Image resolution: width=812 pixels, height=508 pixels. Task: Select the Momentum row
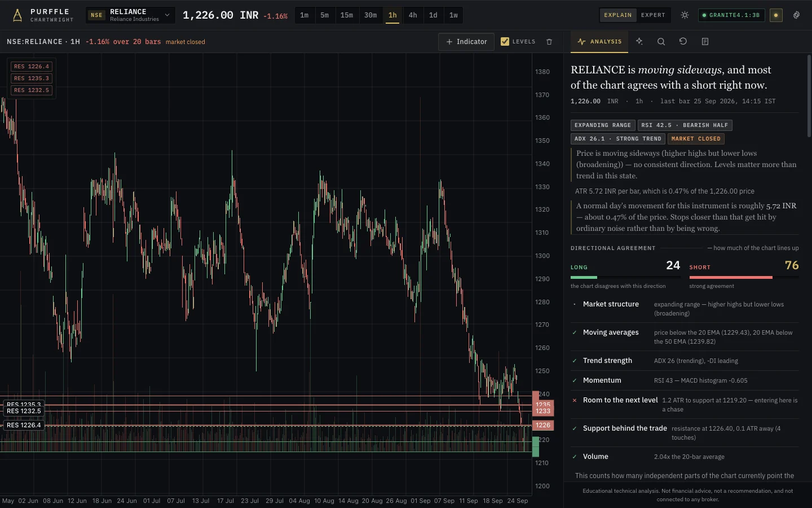click(685, 380)
